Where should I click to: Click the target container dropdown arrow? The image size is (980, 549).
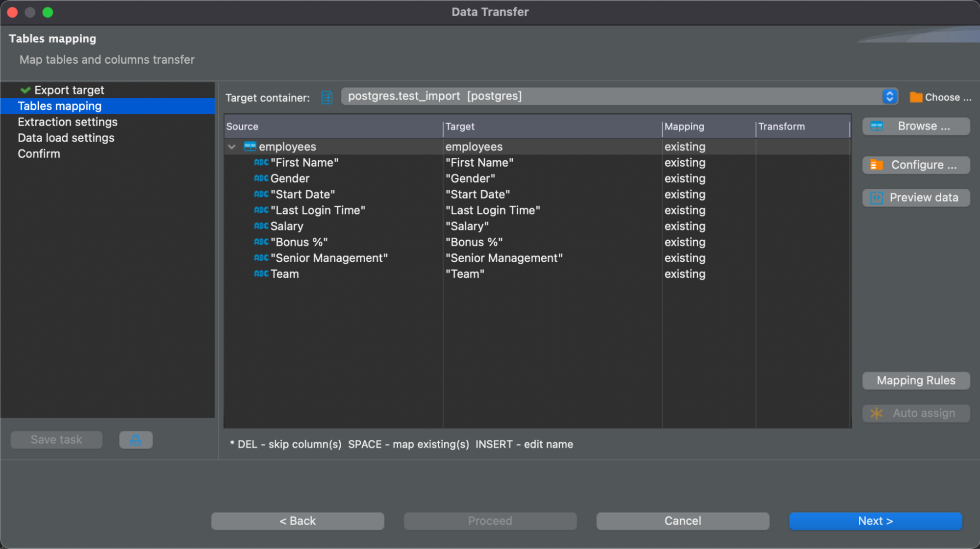click(890, 96)
